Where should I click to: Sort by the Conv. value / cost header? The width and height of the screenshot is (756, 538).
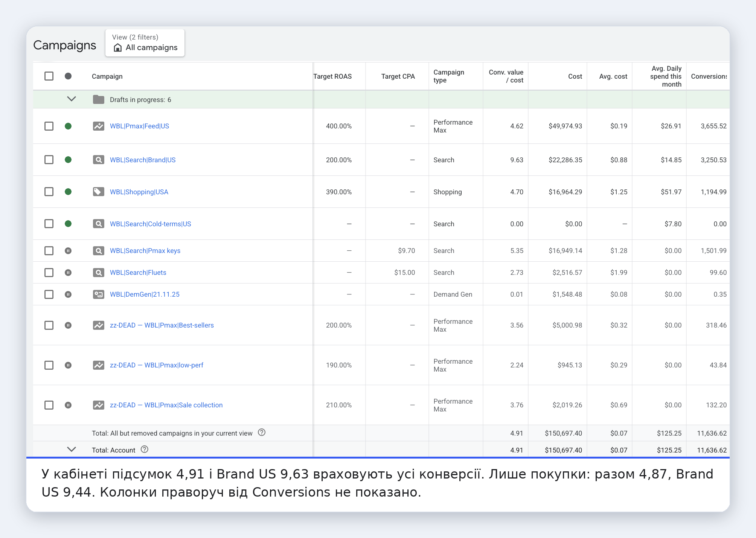point(506,76)
